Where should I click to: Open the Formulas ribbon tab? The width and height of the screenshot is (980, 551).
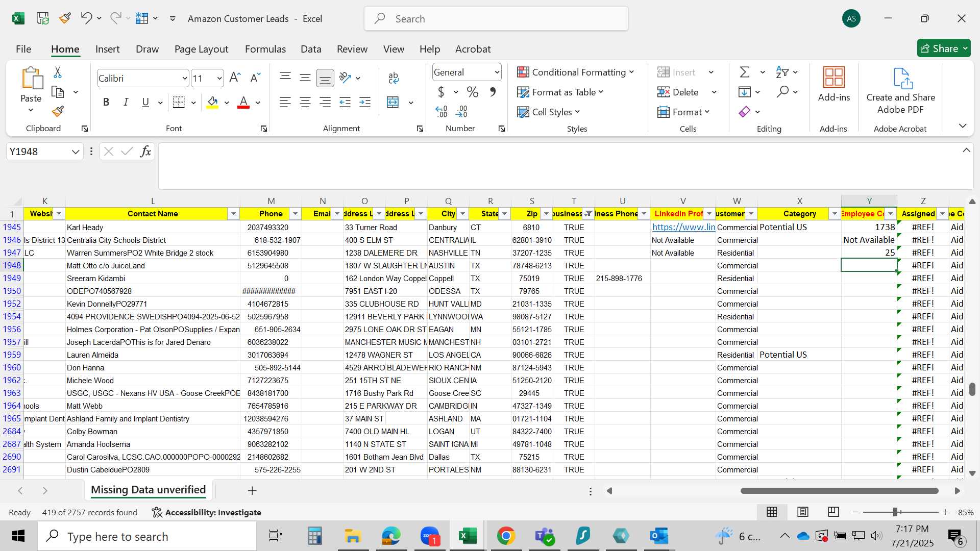(265, 49)
